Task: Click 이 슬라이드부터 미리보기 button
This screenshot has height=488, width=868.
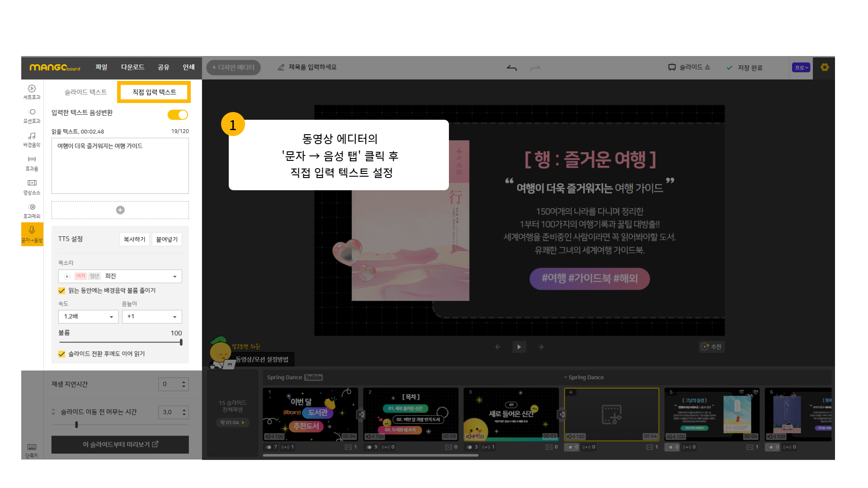Action: 120,445
